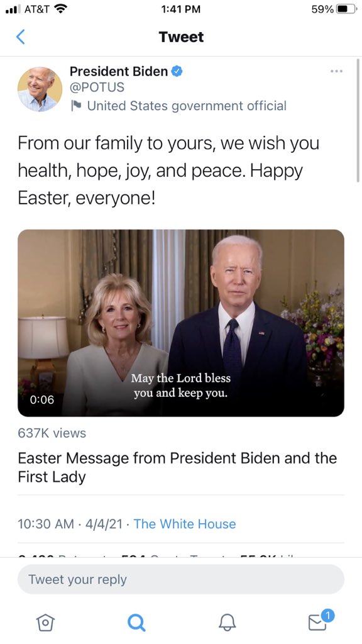Switch to the Home tab
This screenshot has width=362, height=644.
coord(45,623)
